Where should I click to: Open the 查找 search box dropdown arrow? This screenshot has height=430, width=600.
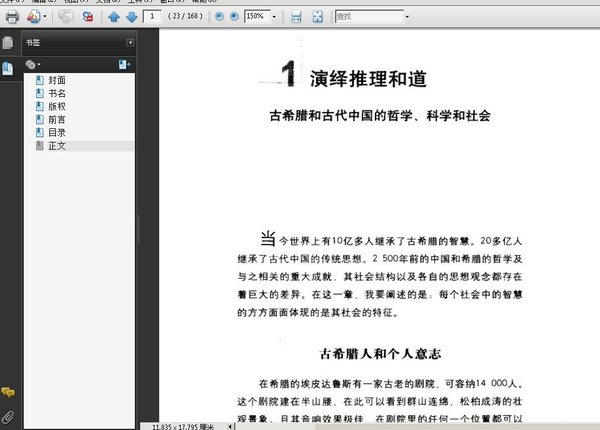coord(407,17)
